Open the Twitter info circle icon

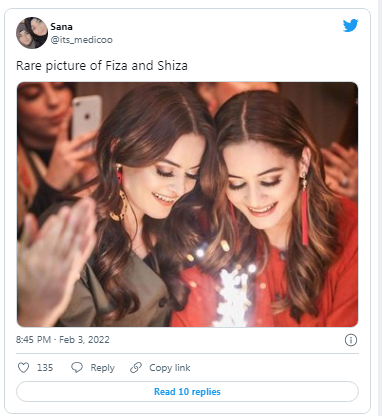tap(351, 340)
